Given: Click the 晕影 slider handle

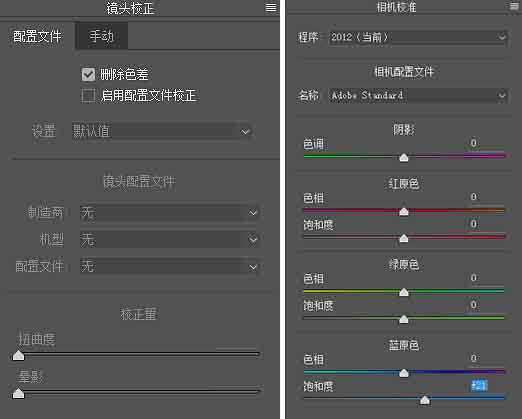Looking at the screenshot, I should [x=18, y=393].
